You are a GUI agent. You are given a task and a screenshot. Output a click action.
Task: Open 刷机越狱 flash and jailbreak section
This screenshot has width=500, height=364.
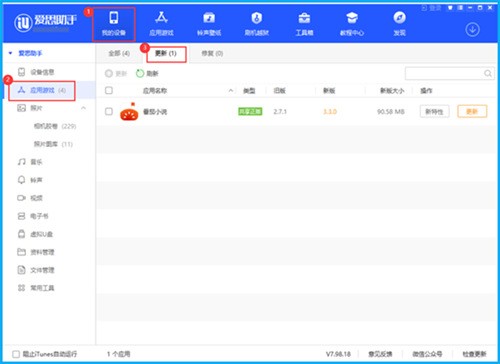click(x=257, y=23)
